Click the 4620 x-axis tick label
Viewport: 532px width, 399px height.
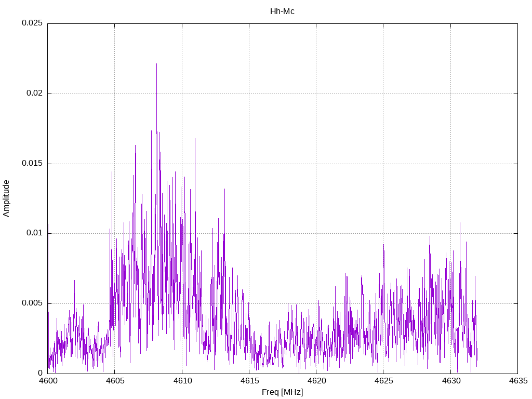click(316, 381)
